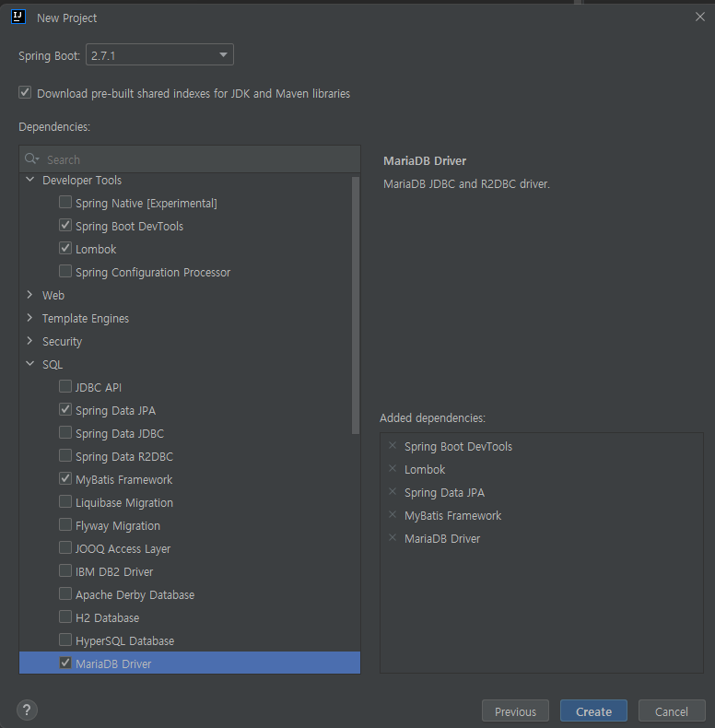Open the help question mark button

point(27,710)
